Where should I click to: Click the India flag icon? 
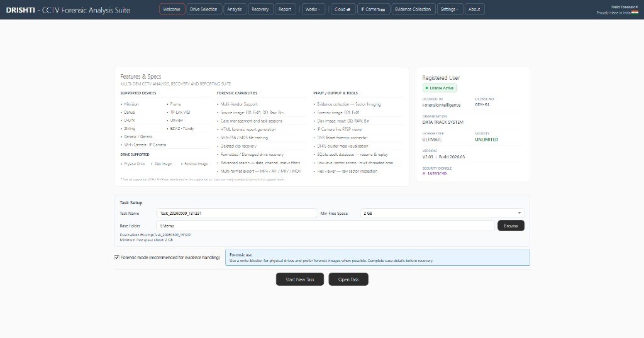coord(635,13)
